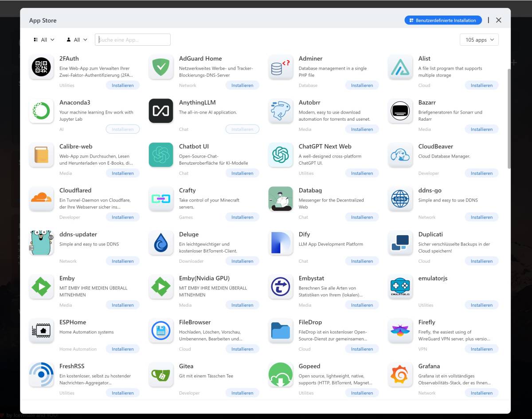The width and height of the screenshot is (532, 419).
Task: Click the ESPHome app title
Action: pyautogui.click(x=73, y=322)
